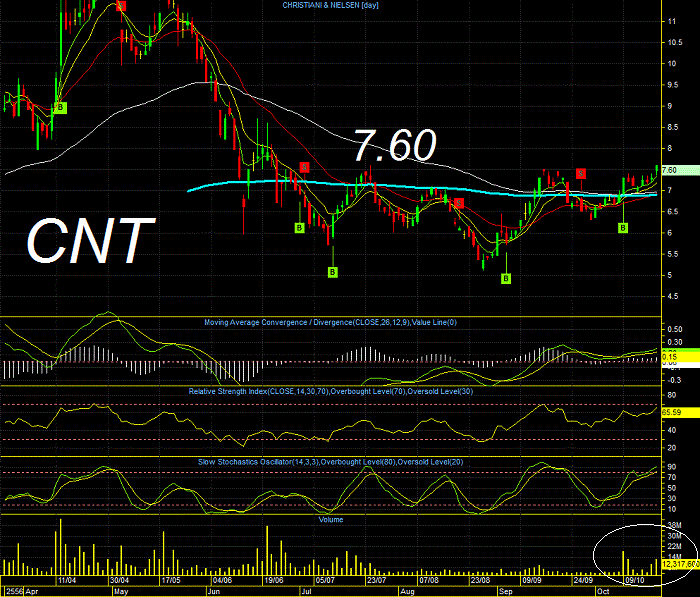Click the September 'S' sell marker near price 7.5
This screenshot has width=700, height=597.
(x=580, y=173)
